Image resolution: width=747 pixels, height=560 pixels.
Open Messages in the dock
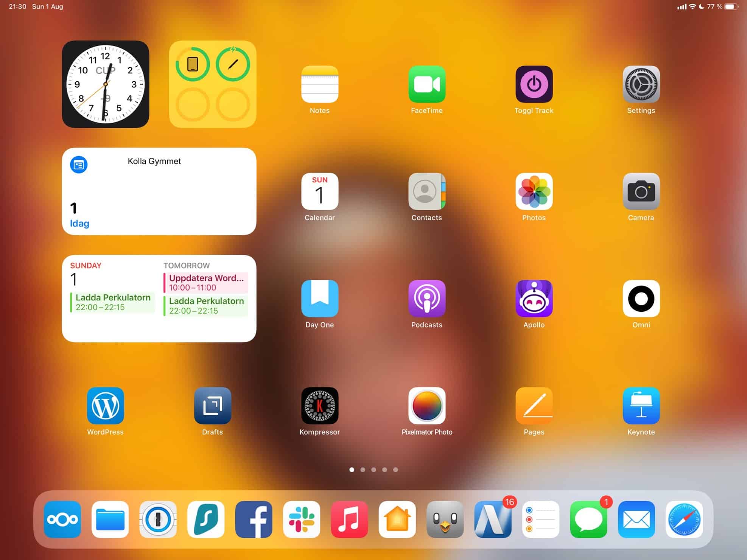[588, 520]
